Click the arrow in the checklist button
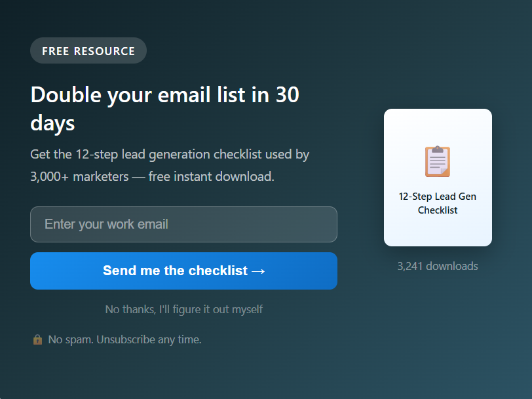Image resolution: width=532 pixels, height=399 pixels. click(x=259, y=271)
